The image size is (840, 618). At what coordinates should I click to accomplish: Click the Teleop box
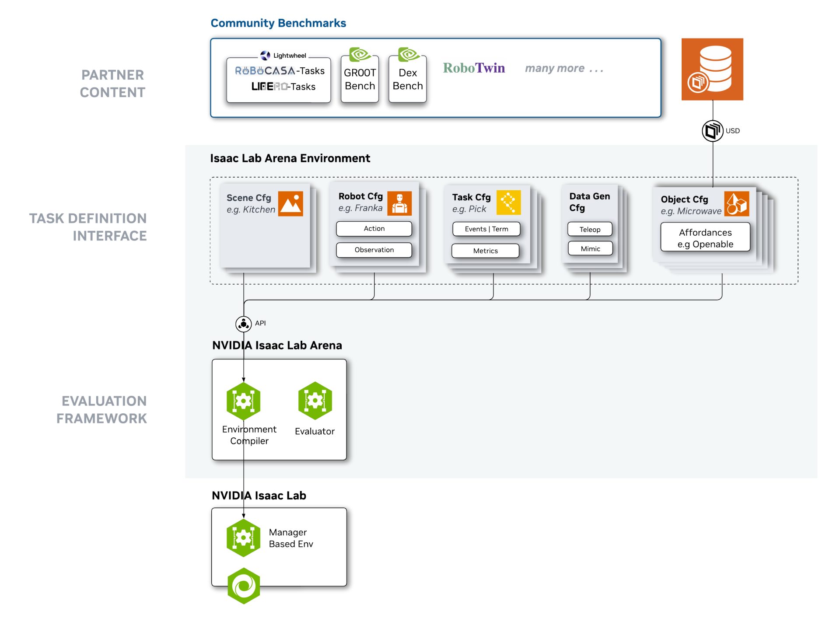(590, 229)
